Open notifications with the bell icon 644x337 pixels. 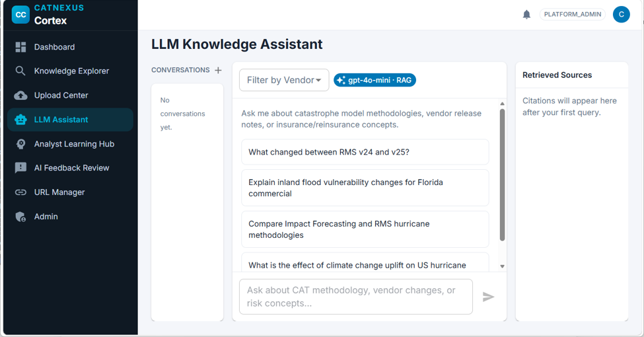[526, 15]
